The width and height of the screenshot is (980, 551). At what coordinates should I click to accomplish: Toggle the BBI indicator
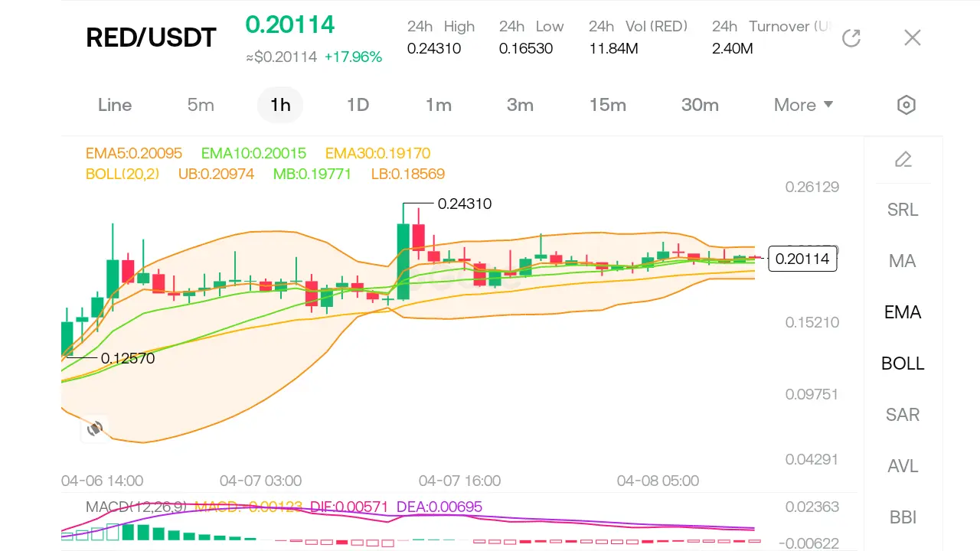pyautogui.click(x=903, y=517)
